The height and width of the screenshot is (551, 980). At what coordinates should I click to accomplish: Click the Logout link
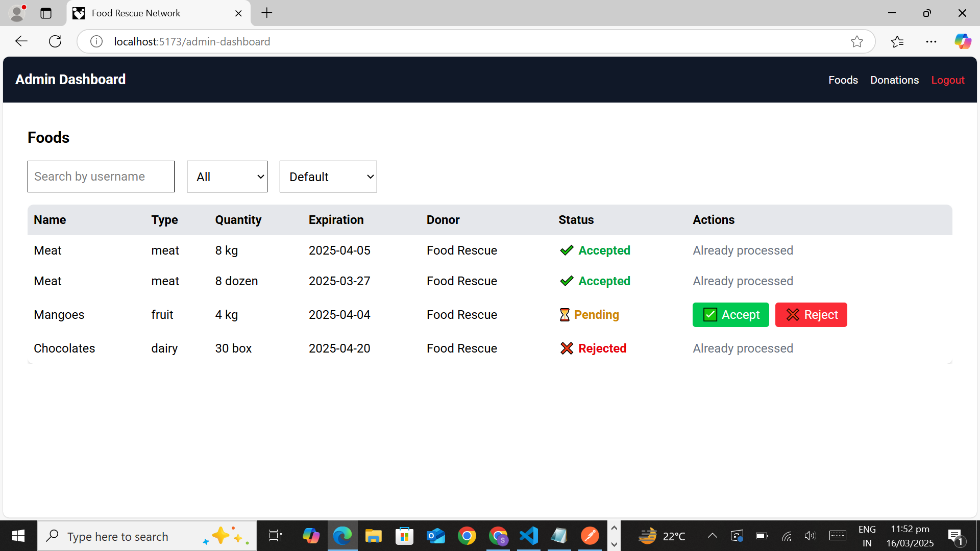point(947,80)
